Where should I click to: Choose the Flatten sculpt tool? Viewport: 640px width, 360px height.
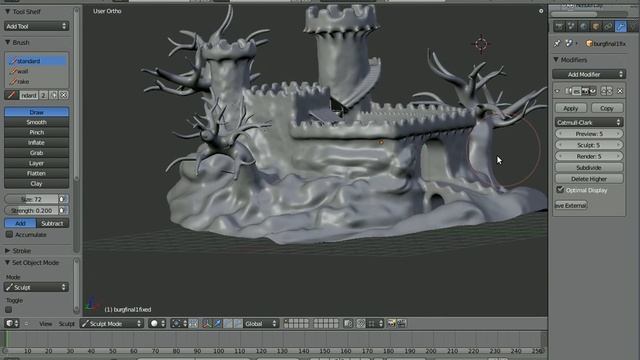click(x=36, y=173)
